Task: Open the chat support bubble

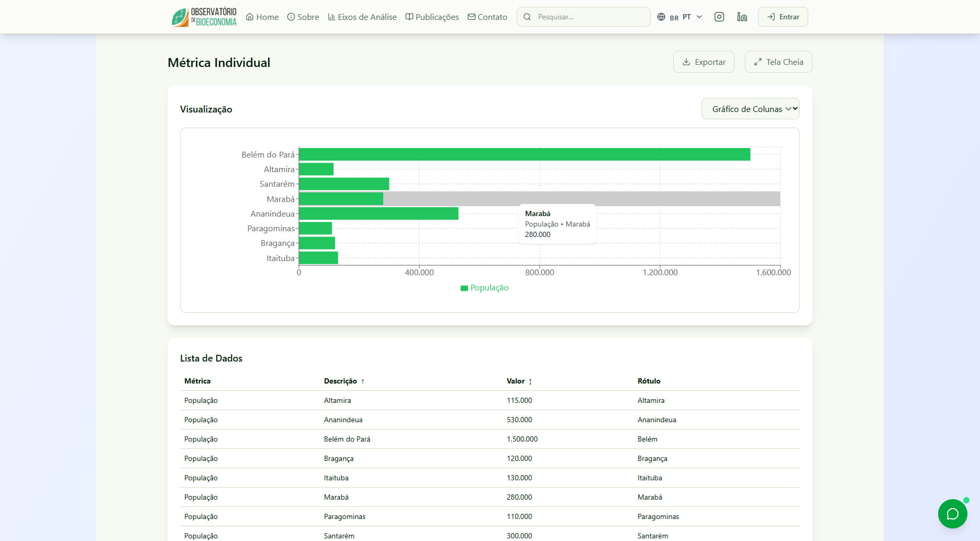Action: click(x=952, y=514)
